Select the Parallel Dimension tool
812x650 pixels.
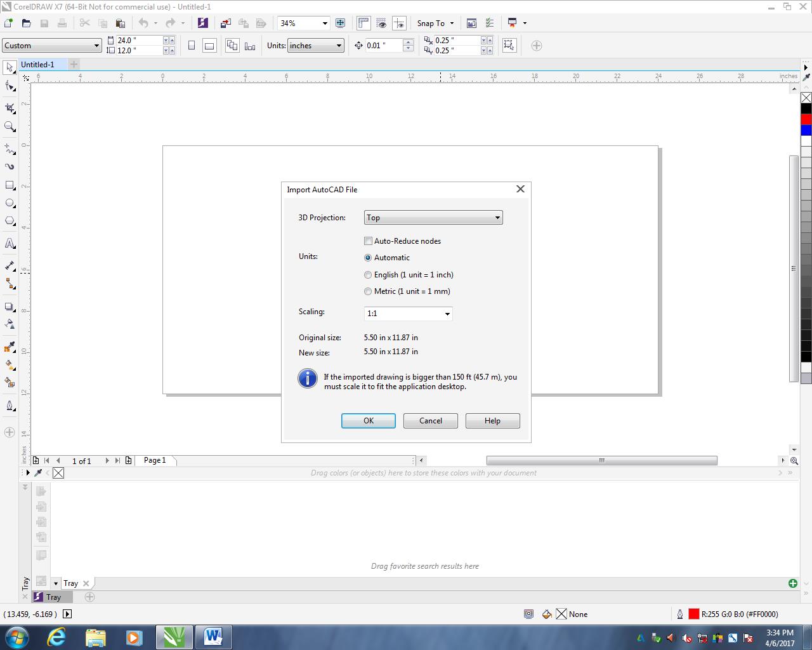tap(10, 265)
